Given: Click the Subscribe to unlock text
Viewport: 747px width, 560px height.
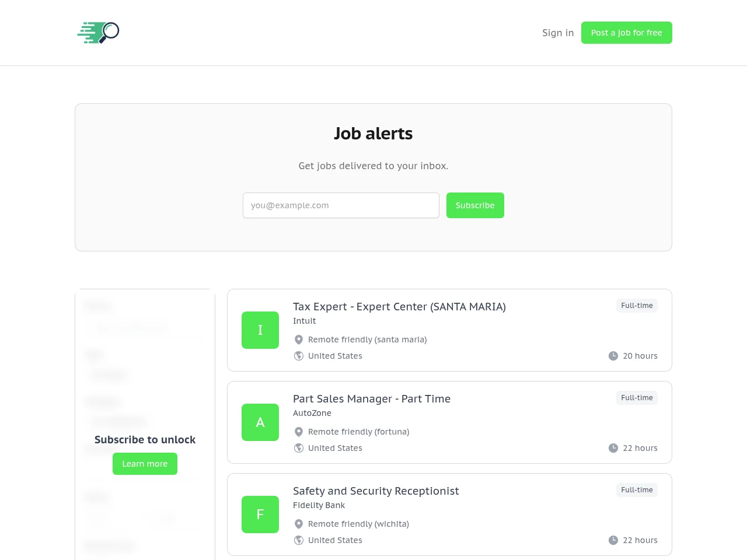Looking at the screenshot, I should [145, 440].
